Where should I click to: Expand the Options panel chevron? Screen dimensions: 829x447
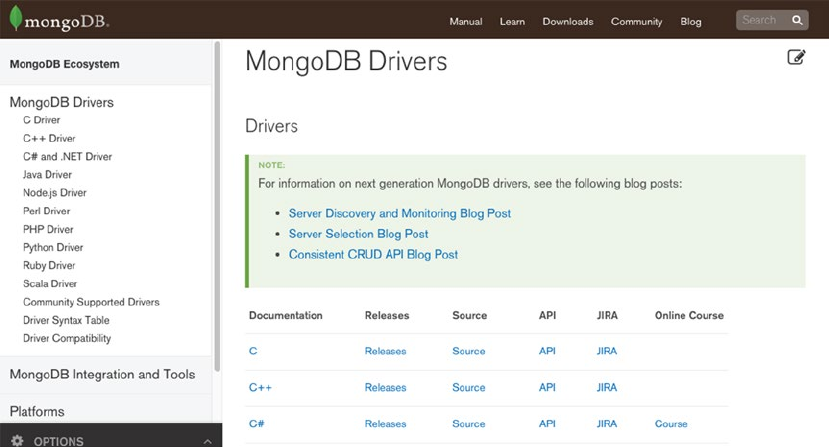click(207, 441)
